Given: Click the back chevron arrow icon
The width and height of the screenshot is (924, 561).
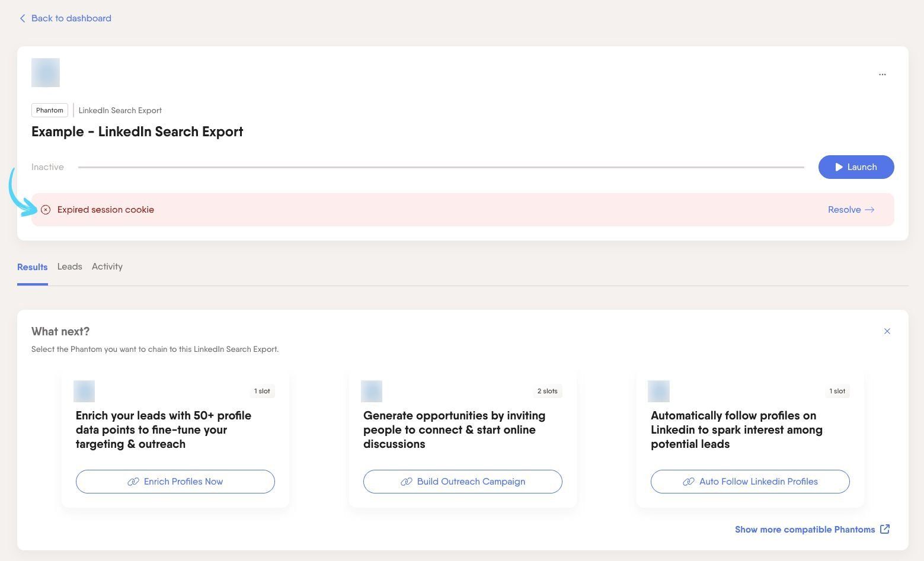Looking at the screenshot, I should coord(23,18).
